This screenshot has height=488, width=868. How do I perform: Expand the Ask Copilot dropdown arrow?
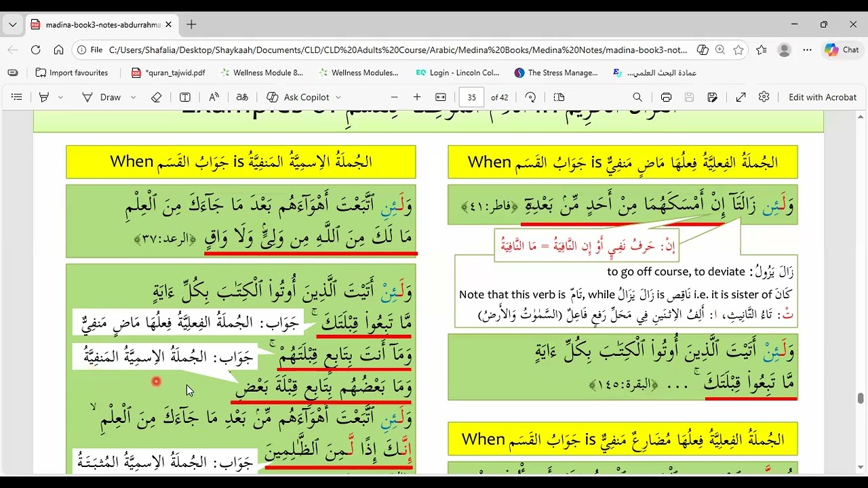338,97
